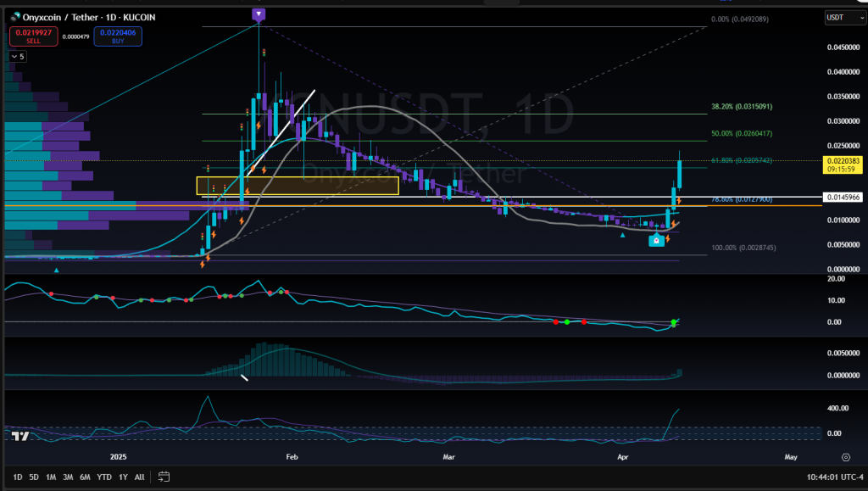Click the teal up-triangle marker before April lows
The width and height of the screenshot is (868, 491).
tap(623, 235)
